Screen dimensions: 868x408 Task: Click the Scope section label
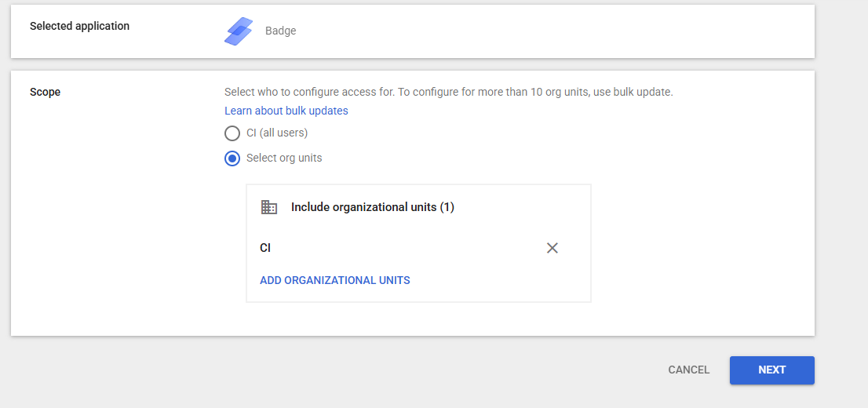coord(45,92)
